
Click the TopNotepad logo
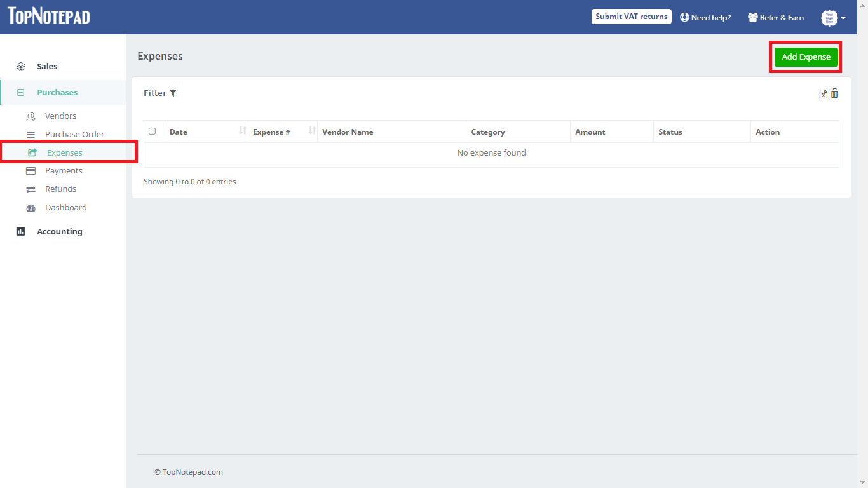click(49, 16)
